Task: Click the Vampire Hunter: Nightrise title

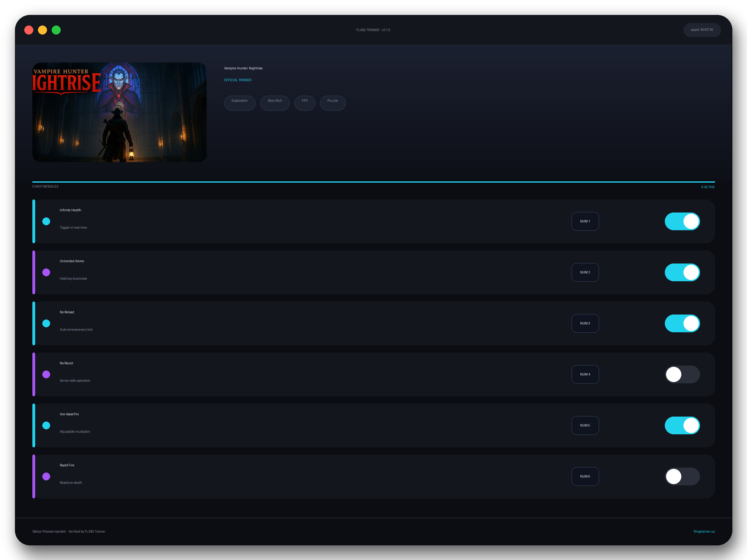Action: (x=243, y=68)
